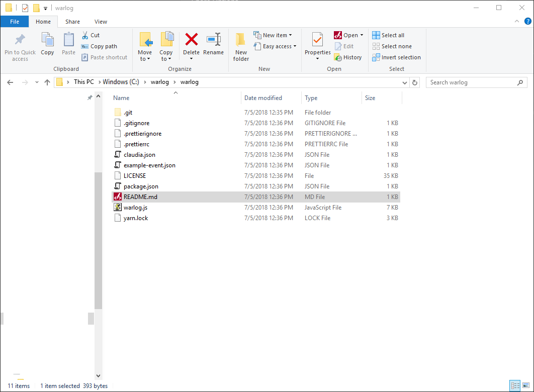Customize Quick Access Toolbar dropdown
Screen dimensions: 534x392
click(x=45, y=8)
